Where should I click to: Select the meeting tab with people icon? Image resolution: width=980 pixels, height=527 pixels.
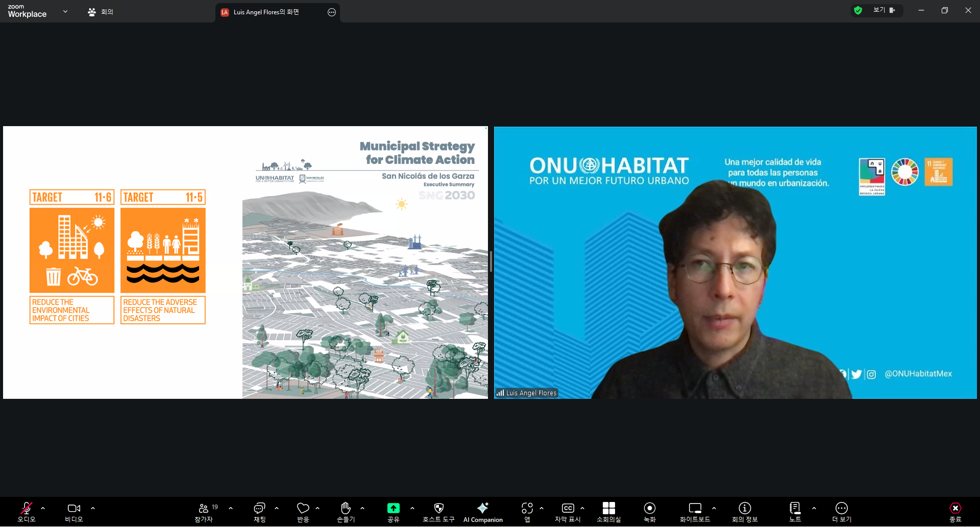click(101, 12)
